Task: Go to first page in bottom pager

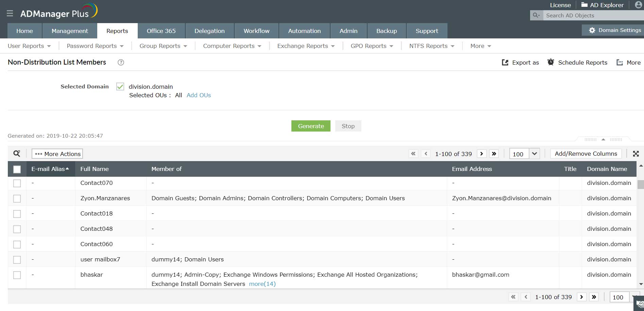Action: tap(513, 297)
